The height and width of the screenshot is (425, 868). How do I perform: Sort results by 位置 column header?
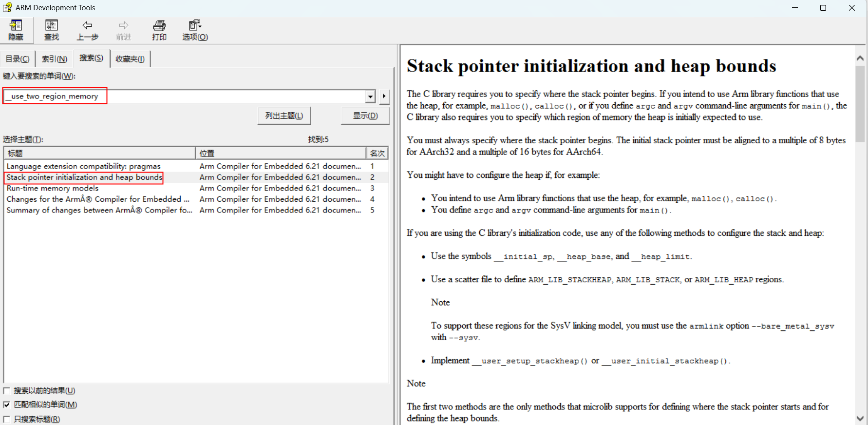281,153
